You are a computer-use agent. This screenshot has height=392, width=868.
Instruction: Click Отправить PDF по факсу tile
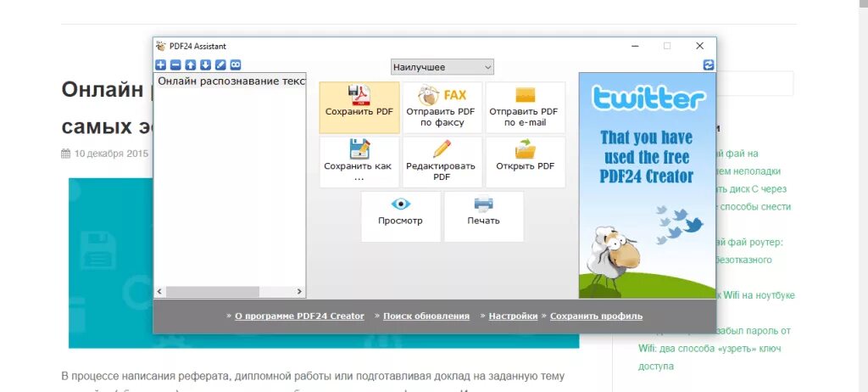[x=442, y=108]
